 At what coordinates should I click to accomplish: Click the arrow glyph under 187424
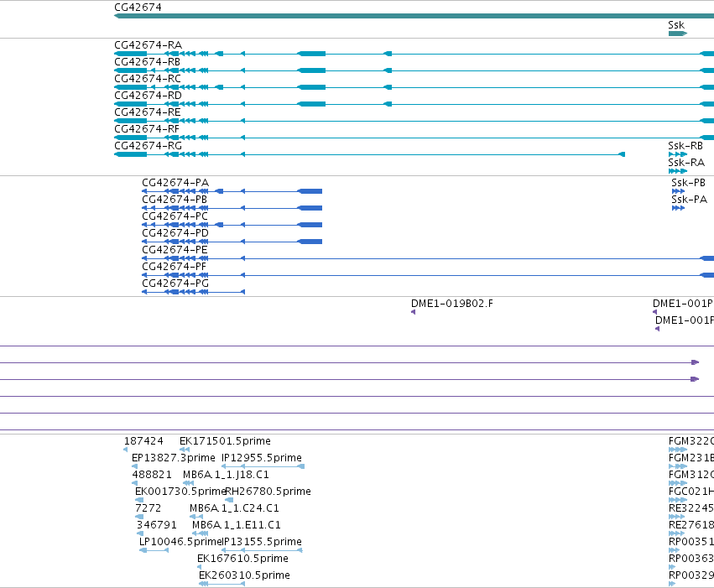(x=125, y=450)
